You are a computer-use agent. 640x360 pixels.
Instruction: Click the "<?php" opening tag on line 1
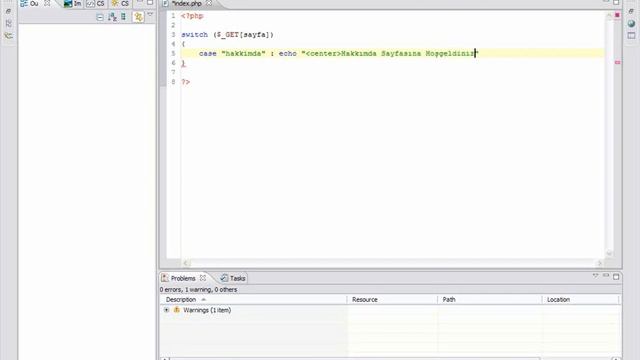(192, 16)
